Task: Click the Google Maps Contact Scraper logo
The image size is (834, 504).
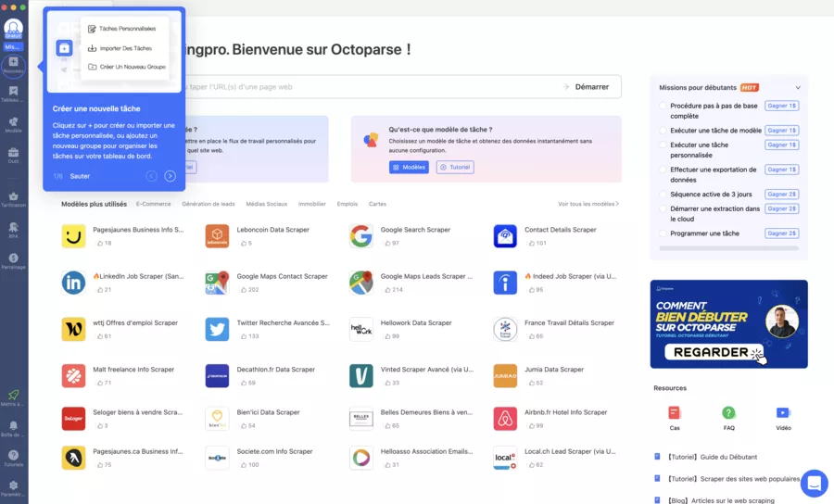Action: (217, 283)
